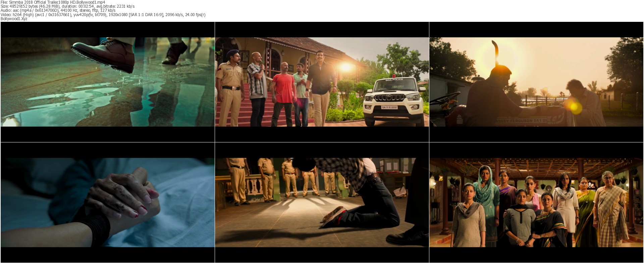Select the Goa Police SUV scene thumbnail
The width and height of the screenshot is (644, 263).
click(x=322, y=82)
